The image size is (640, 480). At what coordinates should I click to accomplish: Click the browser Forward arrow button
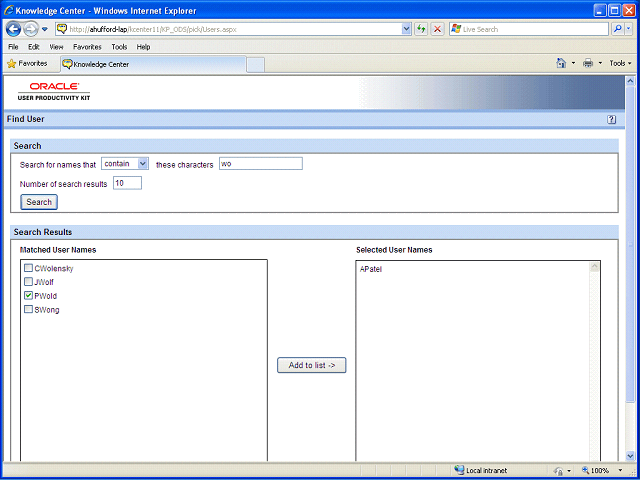coord(31,29)
